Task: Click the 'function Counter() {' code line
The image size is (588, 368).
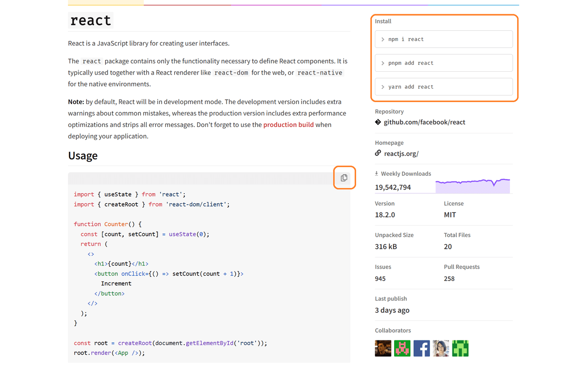Action: coord(108,224)
